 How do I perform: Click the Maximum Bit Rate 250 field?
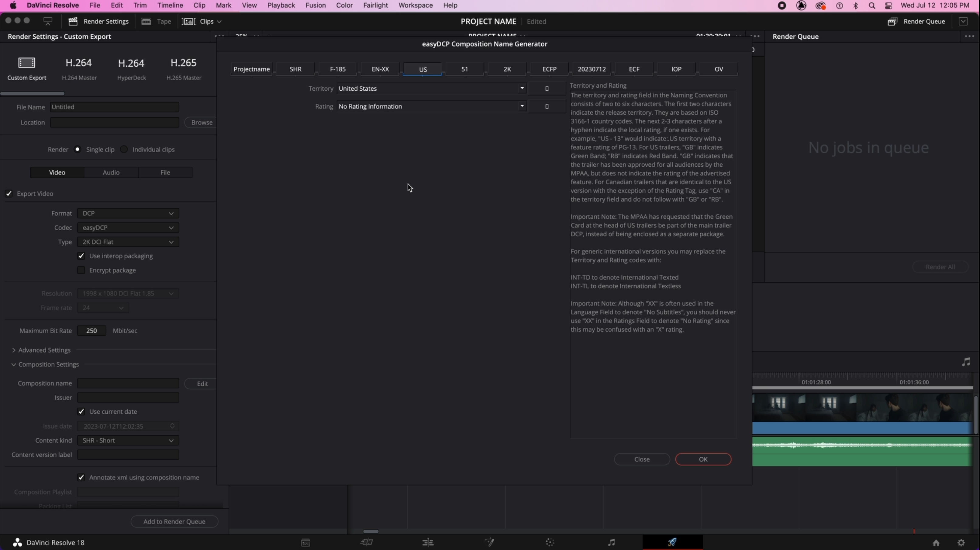[91, 331]
